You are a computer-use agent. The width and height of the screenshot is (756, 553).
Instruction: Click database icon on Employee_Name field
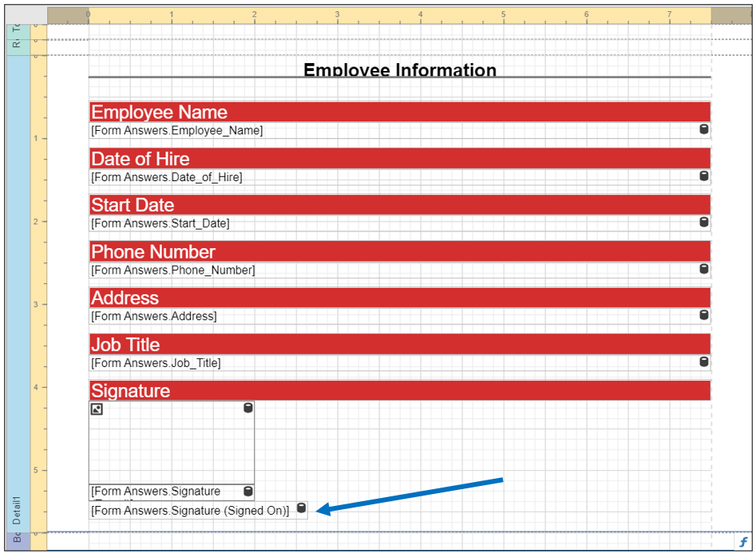coord(704,129)
